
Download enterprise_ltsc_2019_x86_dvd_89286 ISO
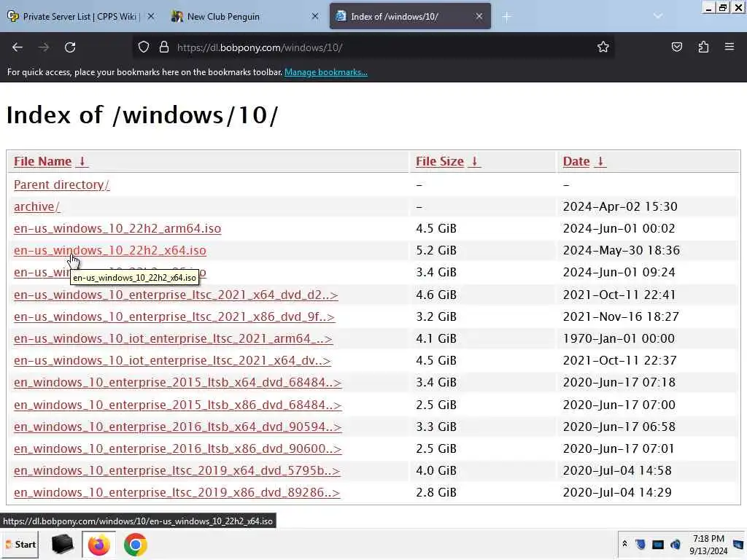pyautogui.click(x=177, y=492)
